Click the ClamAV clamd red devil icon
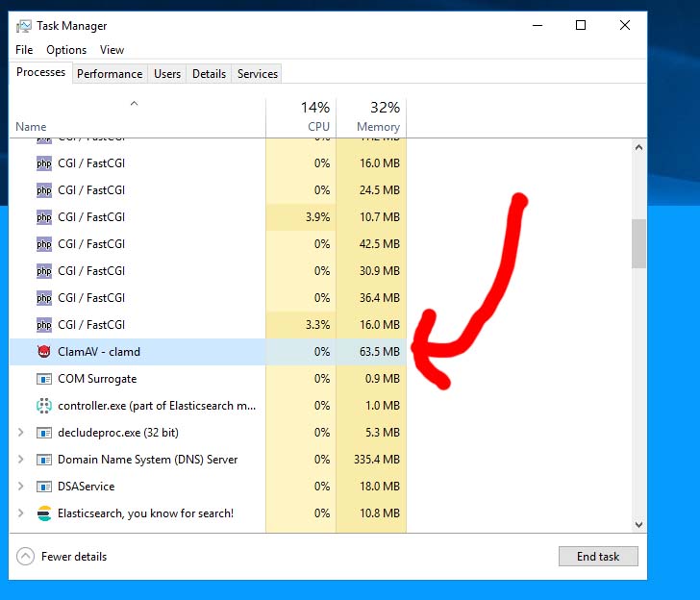700x600 pixels. click(x=43, y=352)
